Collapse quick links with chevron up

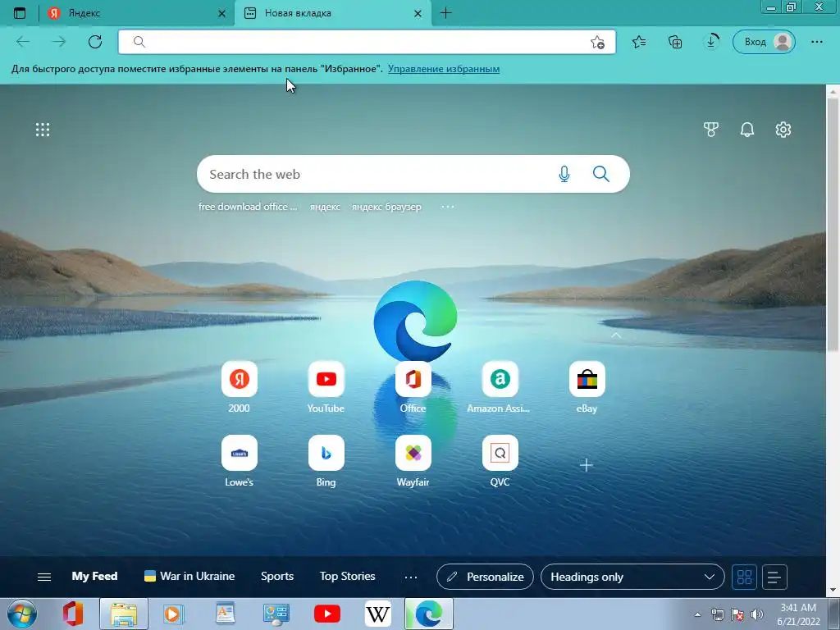[616, 336]
